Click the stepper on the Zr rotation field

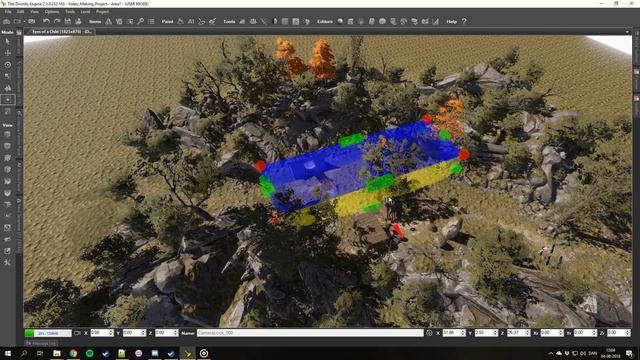coord(627,333)
